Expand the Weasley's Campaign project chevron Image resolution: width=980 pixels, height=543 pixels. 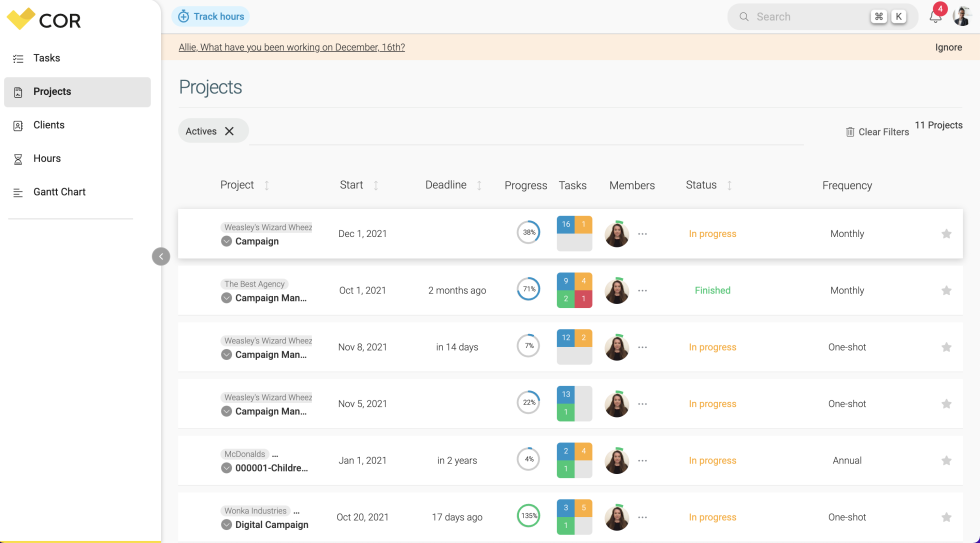coord(226,242)
